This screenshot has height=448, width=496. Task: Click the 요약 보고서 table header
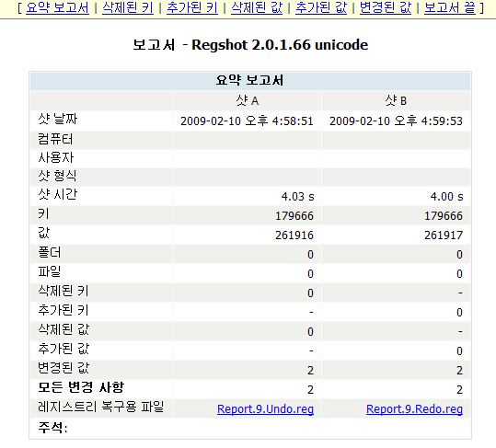point(250,80)
